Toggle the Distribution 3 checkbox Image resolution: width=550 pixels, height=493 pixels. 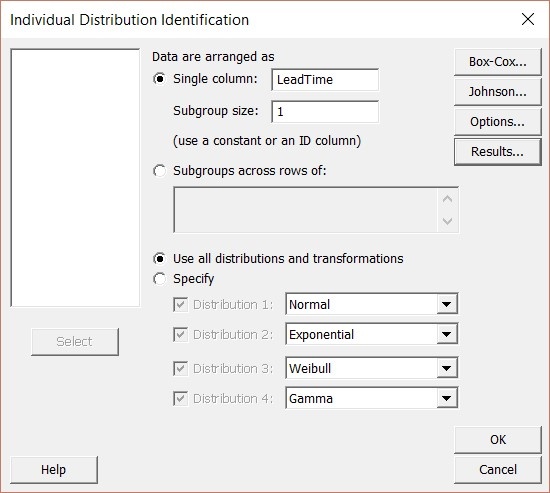181,369
